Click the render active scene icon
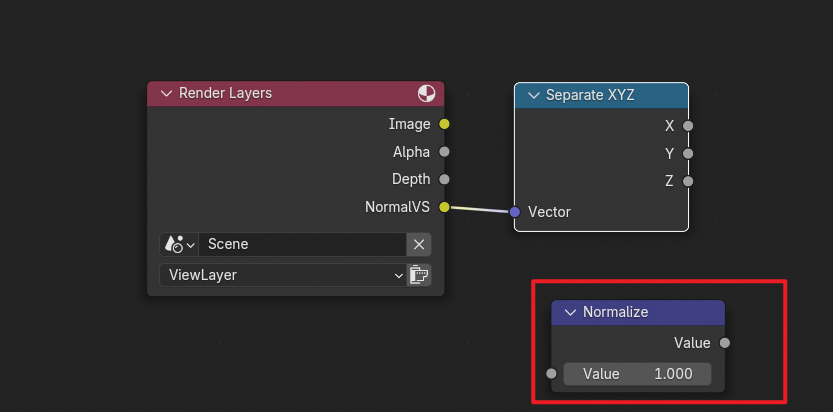Image resolution: width=833 pixels, height=412 pixels. click(x=419, y=274)
